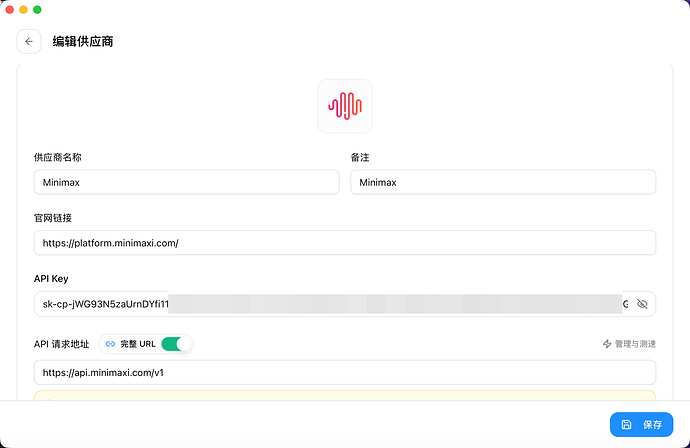Click the 备注 label

point(360,158)
